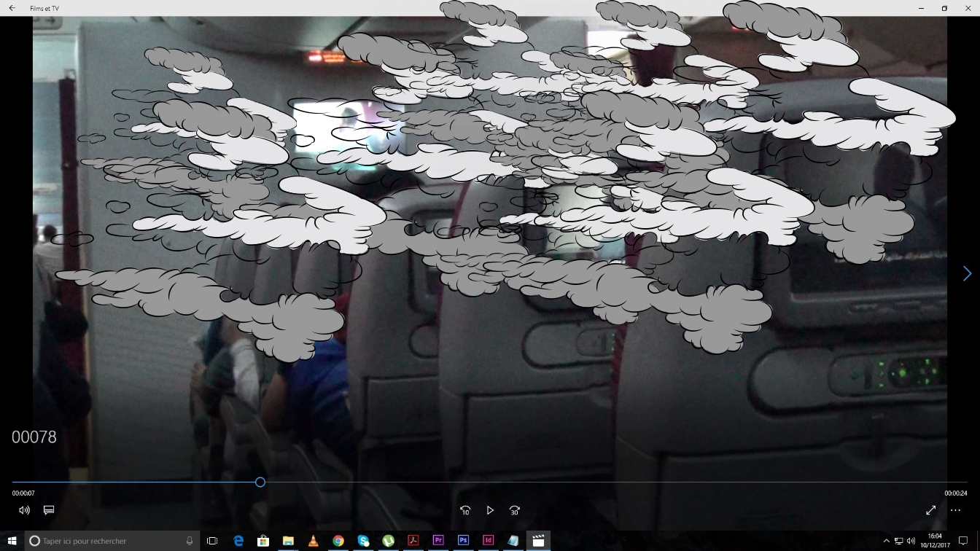Skip back 10 seconds
This screenshot has height=551, width=980.
[465, 510]
